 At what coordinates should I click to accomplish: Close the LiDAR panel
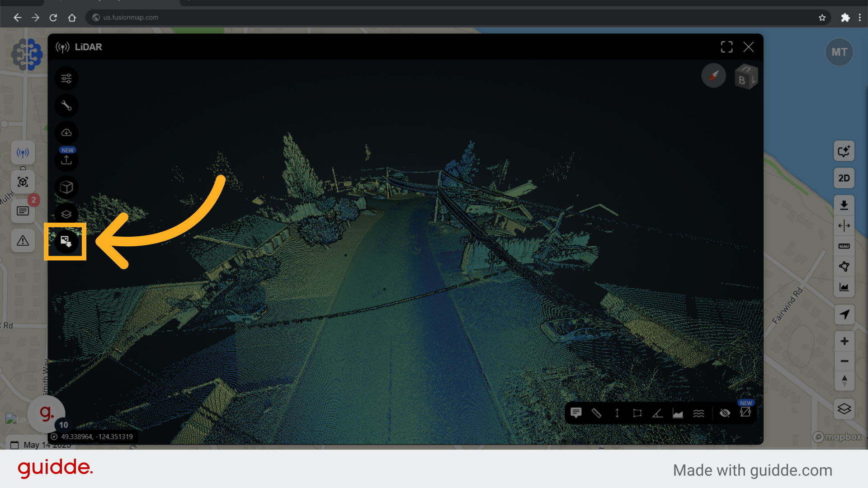[749, 47]
